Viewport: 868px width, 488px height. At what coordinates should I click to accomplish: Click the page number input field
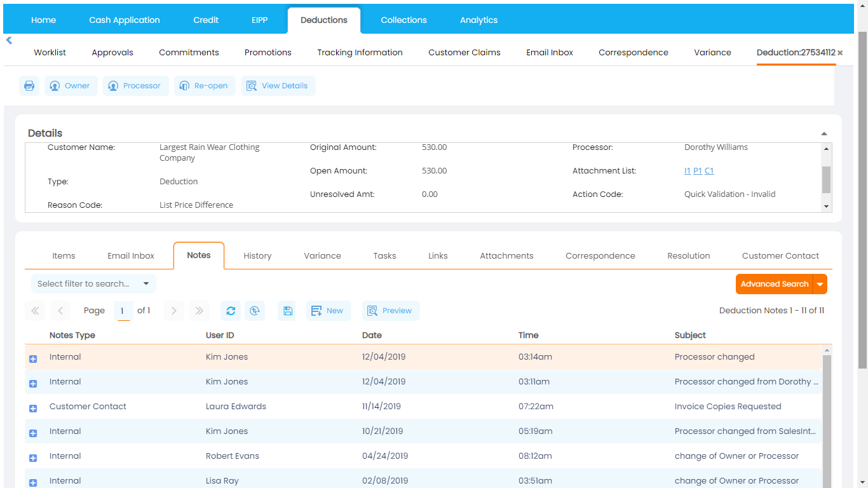click(x=123, y=311)
